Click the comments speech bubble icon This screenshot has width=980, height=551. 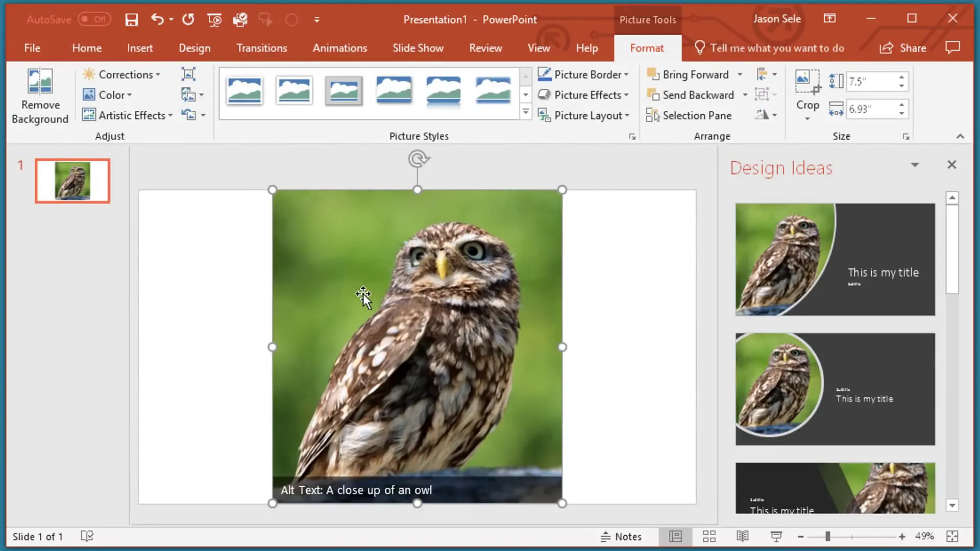(952, 47)
